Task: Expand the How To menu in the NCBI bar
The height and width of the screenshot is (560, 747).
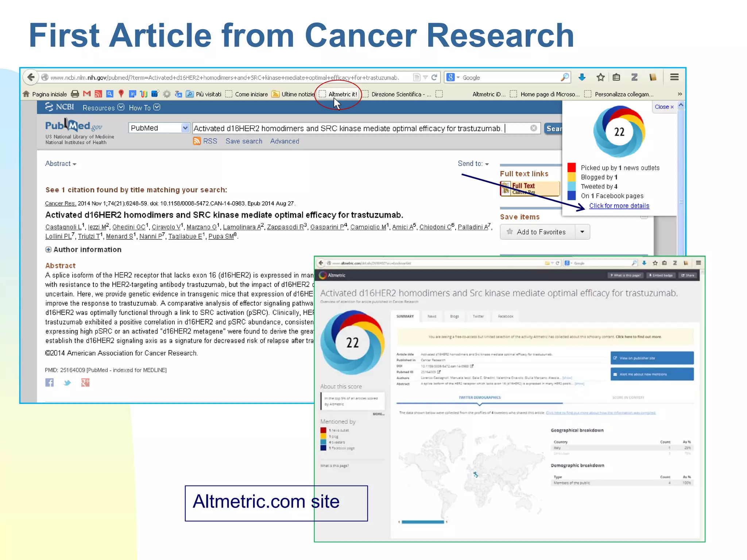Action: tap(144, 108)
